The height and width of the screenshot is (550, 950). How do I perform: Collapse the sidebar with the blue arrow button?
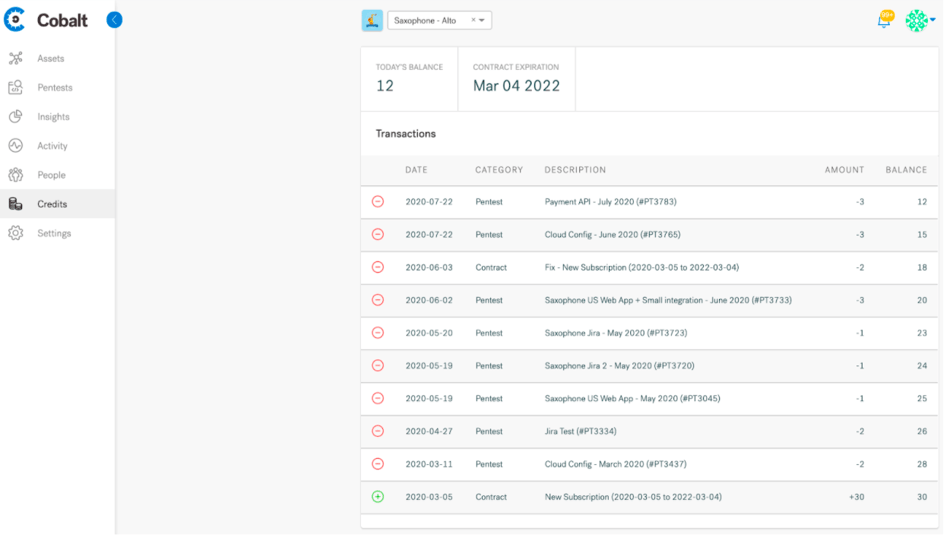[x=114, y=20]
